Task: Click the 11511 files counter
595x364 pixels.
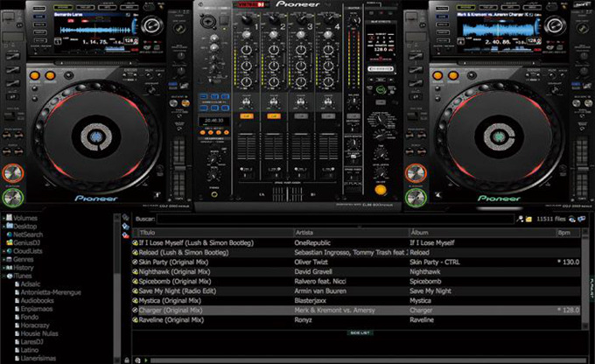Action: point(551,219)
